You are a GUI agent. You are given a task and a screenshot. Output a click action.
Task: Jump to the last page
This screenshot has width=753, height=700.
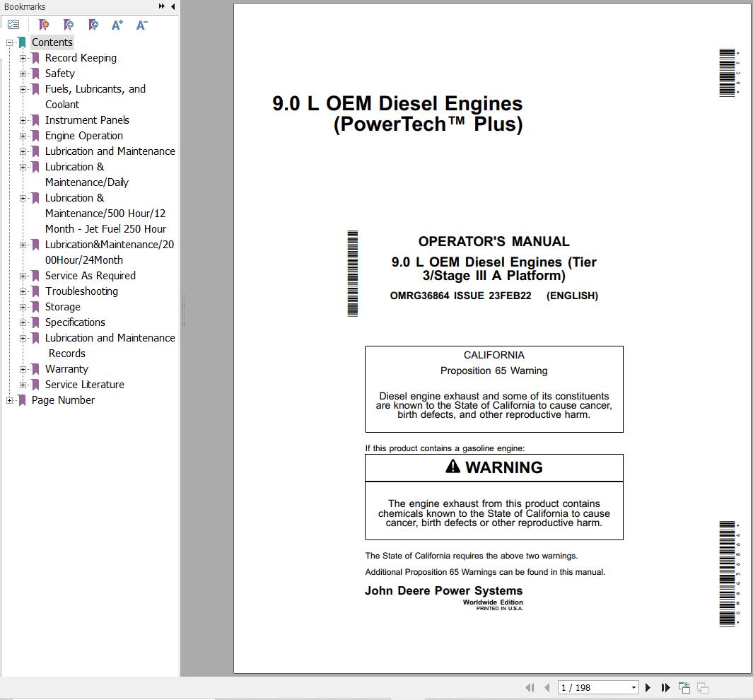point(665,687)
